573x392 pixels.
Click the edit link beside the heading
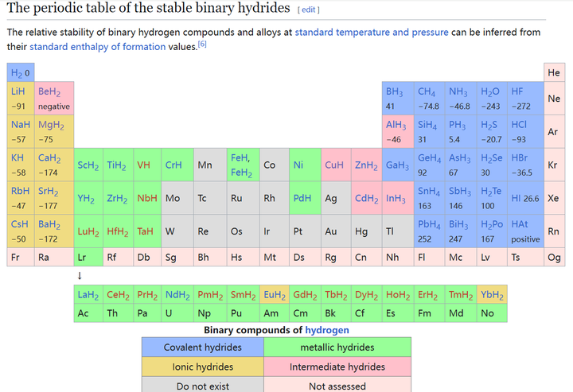(x=309, y=10)
